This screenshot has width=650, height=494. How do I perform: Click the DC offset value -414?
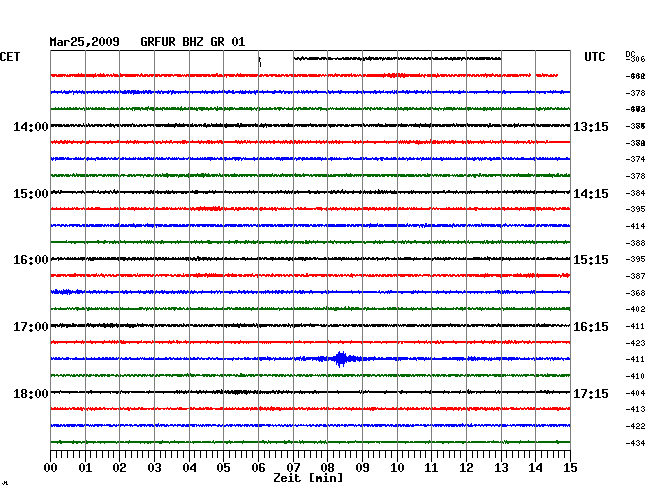coord(635,226)
